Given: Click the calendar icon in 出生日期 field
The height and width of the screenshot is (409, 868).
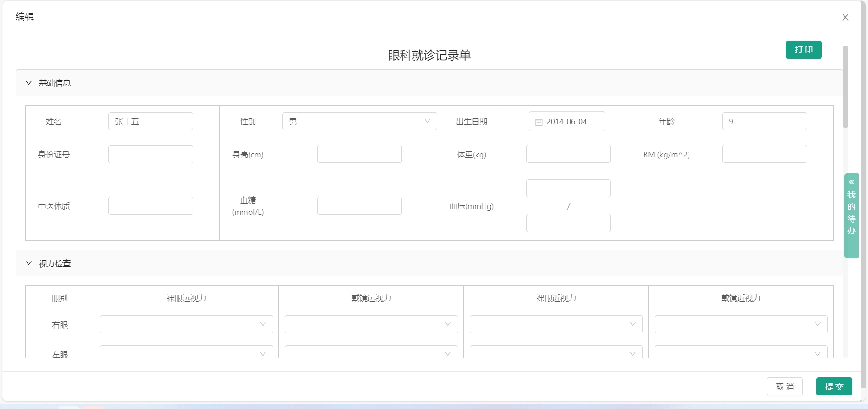Looking at the screenshot, I should click(x=539, y=122).
